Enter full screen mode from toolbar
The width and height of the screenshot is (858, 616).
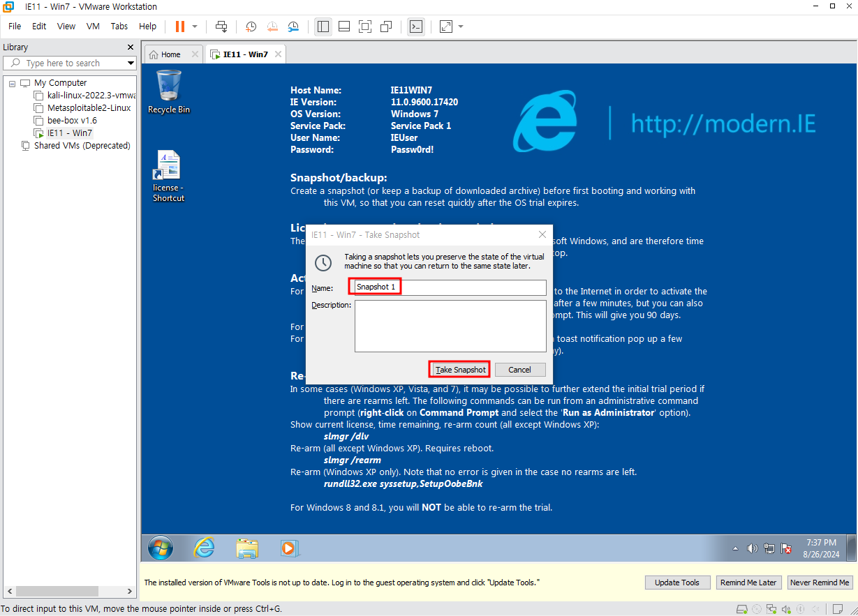click(364, 27)
